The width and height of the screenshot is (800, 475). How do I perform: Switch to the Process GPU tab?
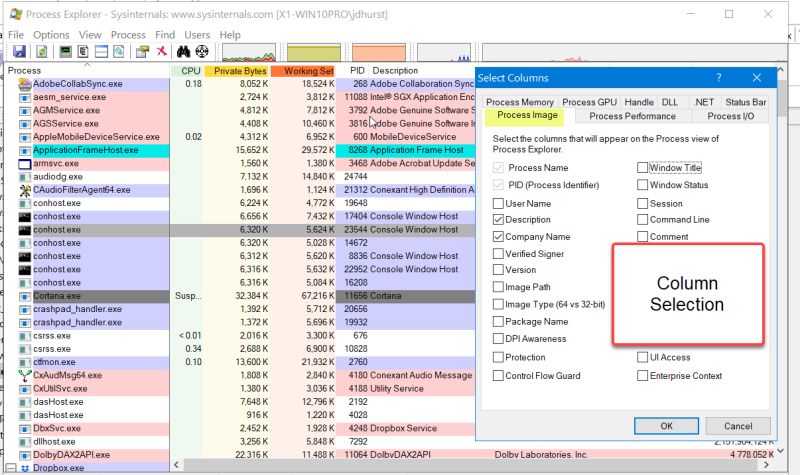(589, 102)
